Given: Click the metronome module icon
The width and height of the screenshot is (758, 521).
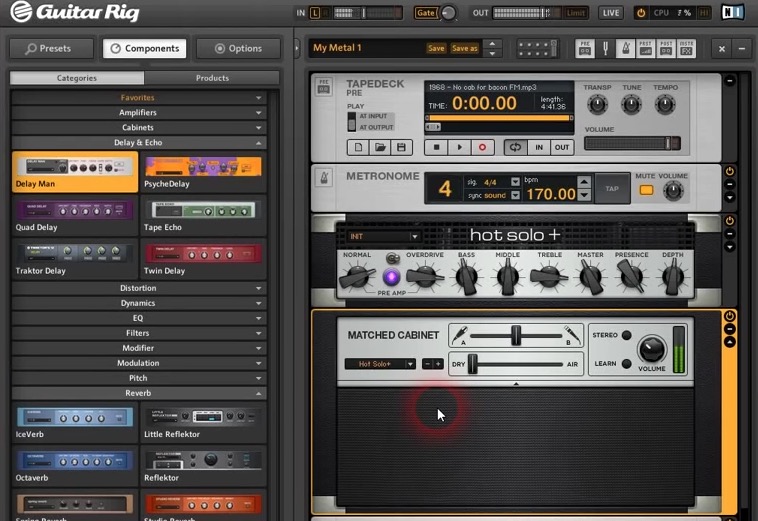Looking at the screenshot, I should pos(324,178).
